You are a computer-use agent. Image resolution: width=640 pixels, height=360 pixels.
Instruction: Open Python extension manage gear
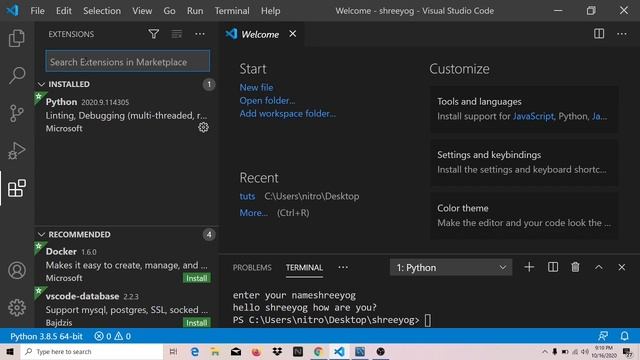tap(203, 127)
